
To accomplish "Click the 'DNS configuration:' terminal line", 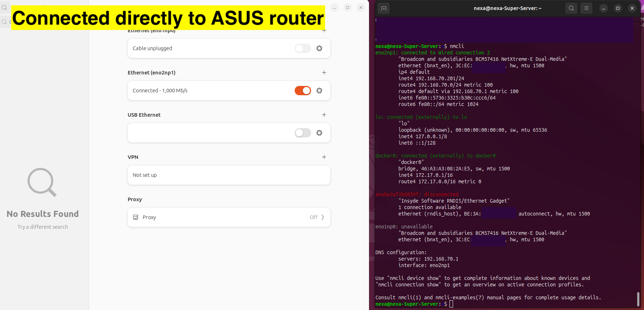I will [401, 252].
